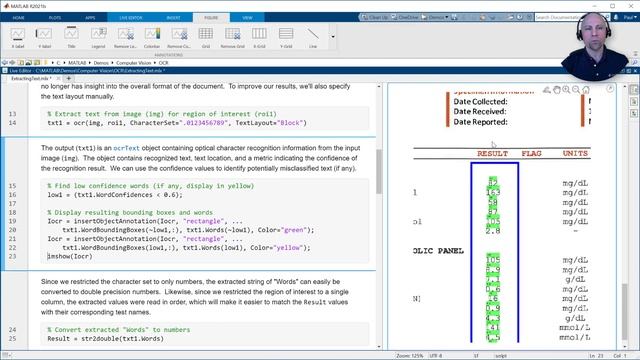Image resolution: width=640 pixels, height=360 pixels.
Task: Click the output-on-right layout icon
Action: click(x=634, y=89)
